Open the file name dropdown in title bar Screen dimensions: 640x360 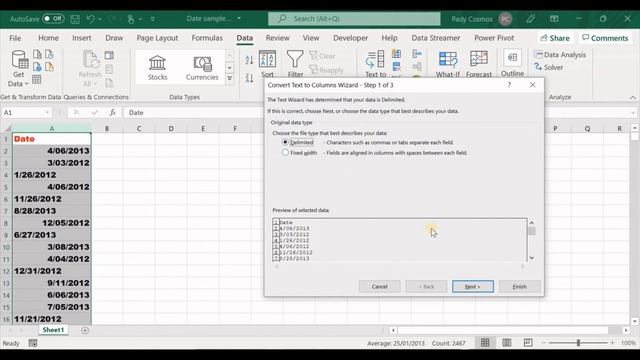tap(239, 18)
